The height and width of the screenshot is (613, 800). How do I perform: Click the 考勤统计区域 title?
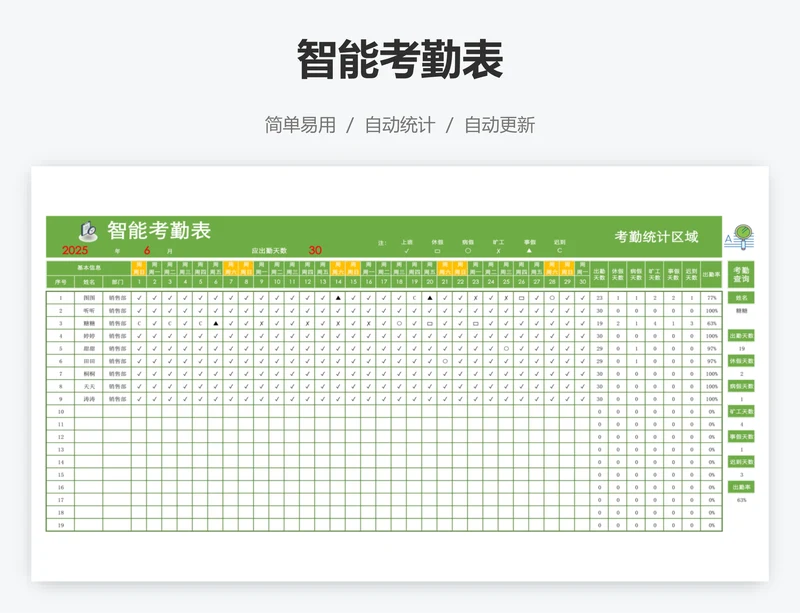click(x=656, y=237)
